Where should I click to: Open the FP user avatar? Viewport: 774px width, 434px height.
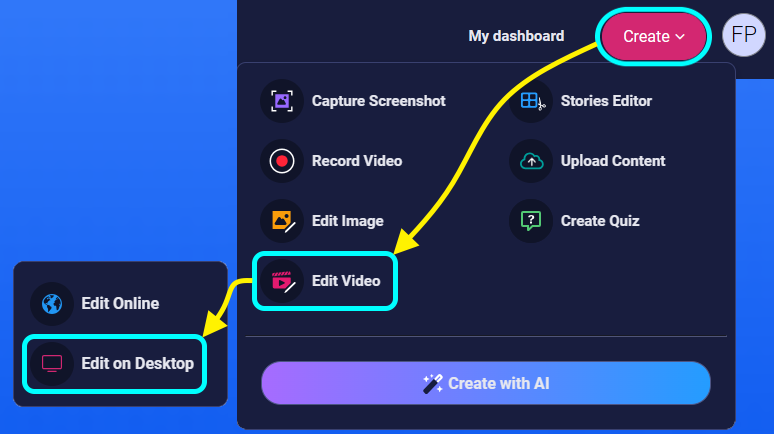[x=743, y=35]
